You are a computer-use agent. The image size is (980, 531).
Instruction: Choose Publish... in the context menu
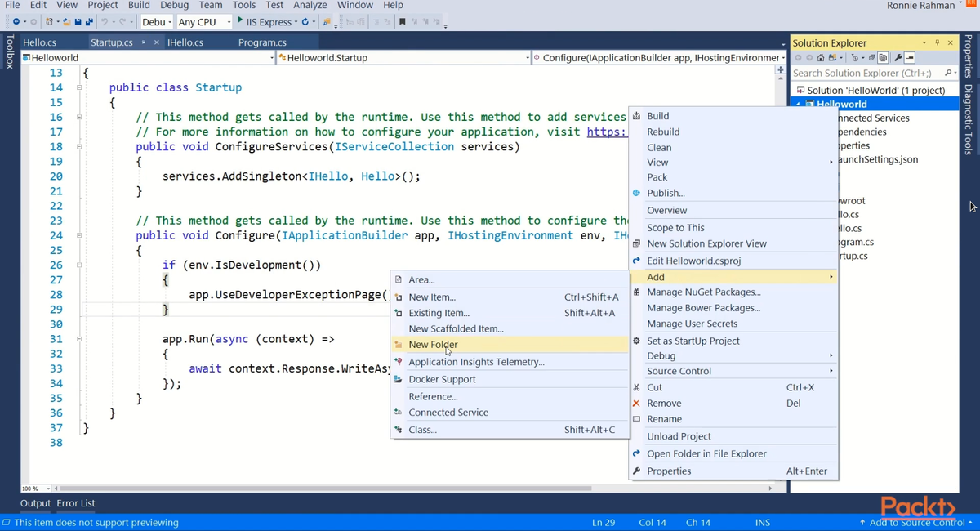coord(734,193)
